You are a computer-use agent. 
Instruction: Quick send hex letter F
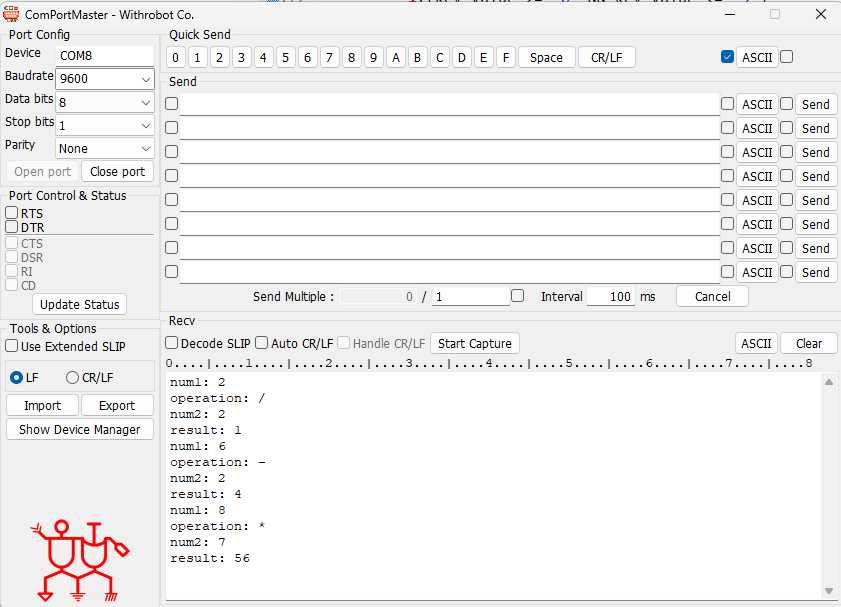pos(506,57)
